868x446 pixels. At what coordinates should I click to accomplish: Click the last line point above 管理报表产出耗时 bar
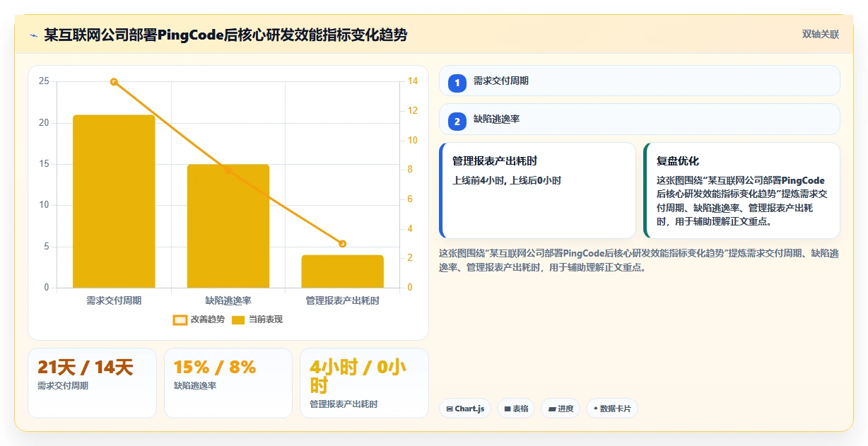pos(342,244)
